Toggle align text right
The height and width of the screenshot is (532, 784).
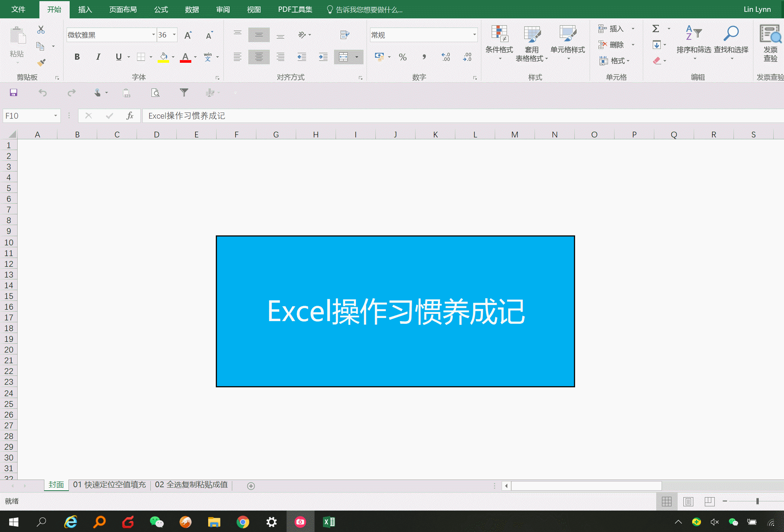(280, 57)
